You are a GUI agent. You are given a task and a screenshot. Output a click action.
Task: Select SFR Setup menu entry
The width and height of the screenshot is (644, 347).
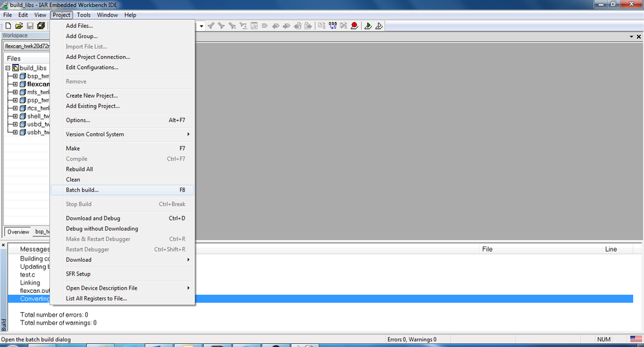pos(122,274)
